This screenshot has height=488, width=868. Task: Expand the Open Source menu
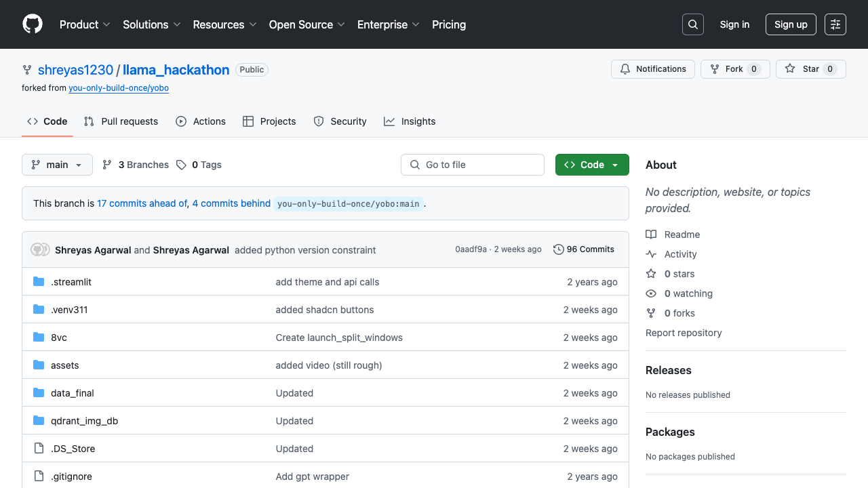(x=307, y=24)
